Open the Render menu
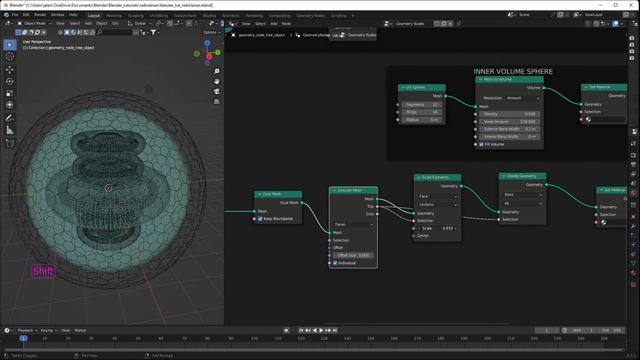Image resolution: width=640 pixels, height=360 pixels. pyautogui.click(x=40, y=15)
